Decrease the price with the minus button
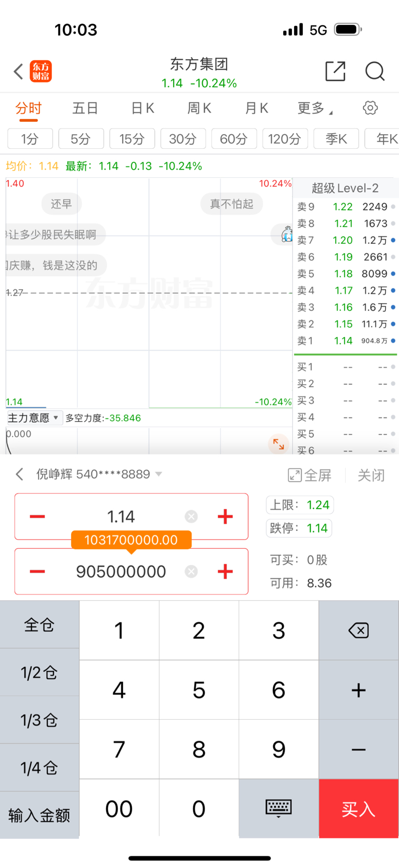The height and width of the screenshot is (868, 399). pos(37,516)
